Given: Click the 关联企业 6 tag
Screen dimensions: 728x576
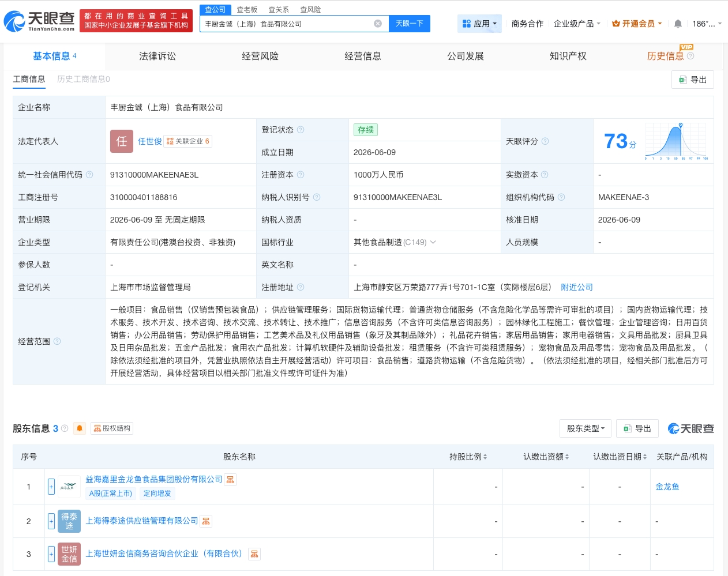Looking at the screenshot, I should pyautogui.click(x=187, y=141).
